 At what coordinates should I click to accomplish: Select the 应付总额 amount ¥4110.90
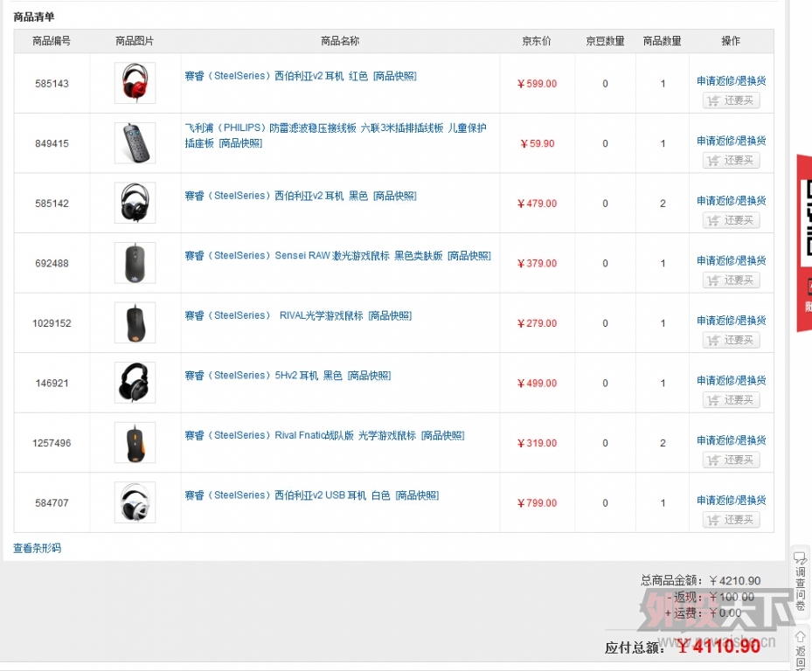719,647
